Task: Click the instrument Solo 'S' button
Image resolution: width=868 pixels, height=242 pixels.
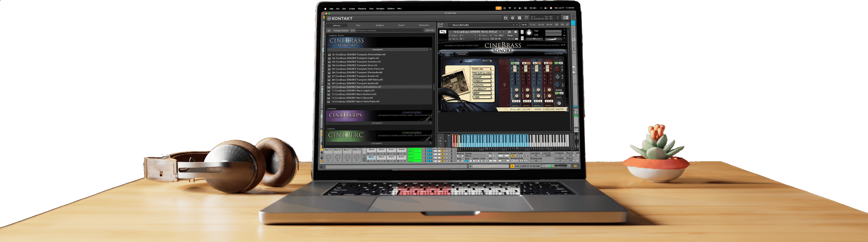Action: (522, 32)
